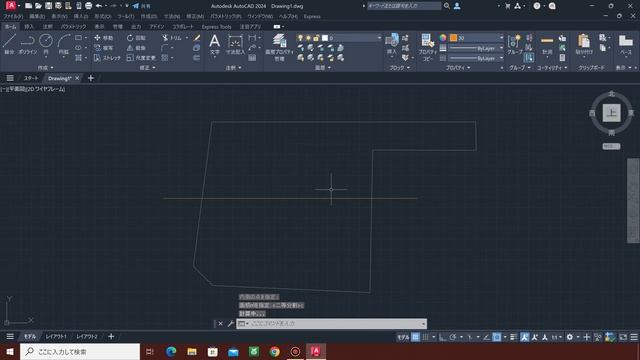Click the Group (グループ) icon

point(515,44)
